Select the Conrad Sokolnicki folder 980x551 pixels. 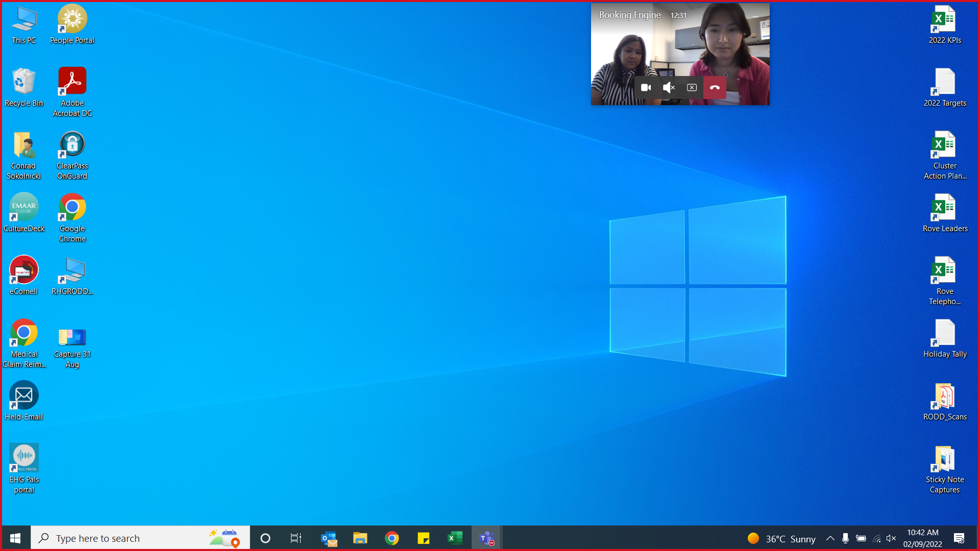24,155
